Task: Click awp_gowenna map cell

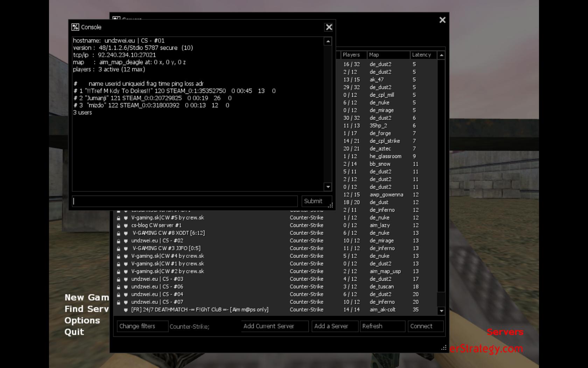Action: [x=386, y=195]
